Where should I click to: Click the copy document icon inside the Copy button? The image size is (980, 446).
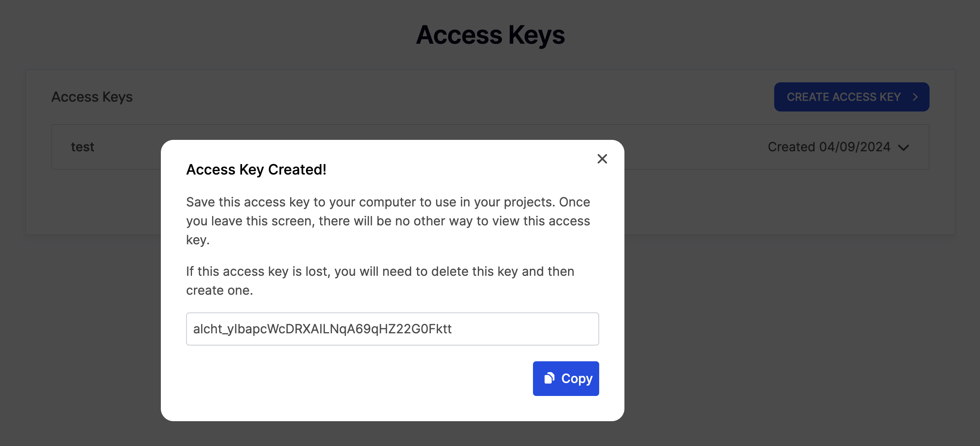pyautogui.click(x=549, y=378)
